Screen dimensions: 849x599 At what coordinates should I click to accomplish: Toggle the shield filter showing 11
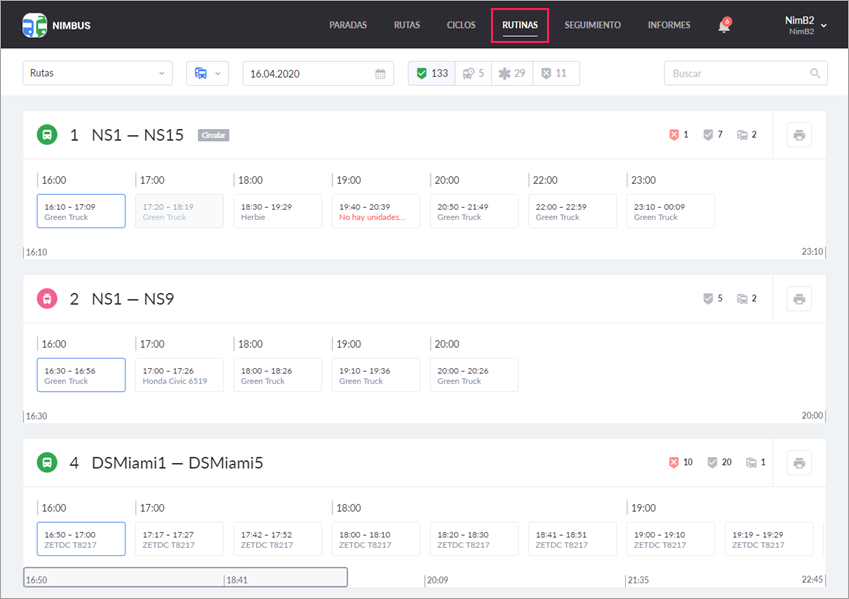tap(555, 74)
